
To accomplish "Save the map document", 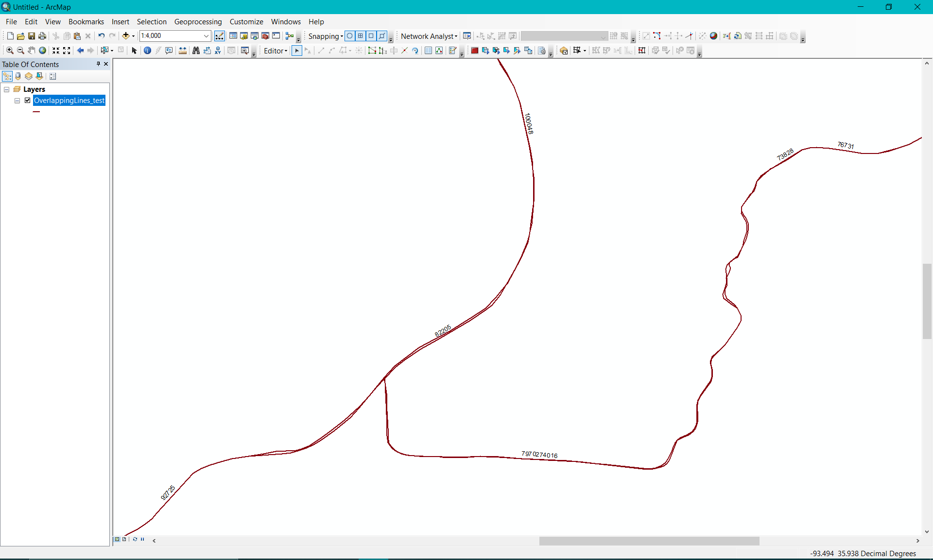I will click(32, 36).
